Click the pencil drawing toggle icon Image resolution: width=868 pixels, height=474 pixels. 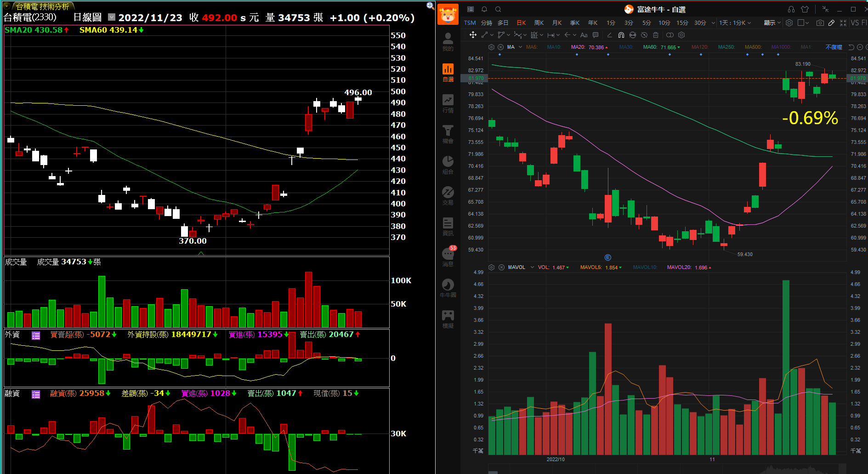pyautogui.click(x=831, y=23)
